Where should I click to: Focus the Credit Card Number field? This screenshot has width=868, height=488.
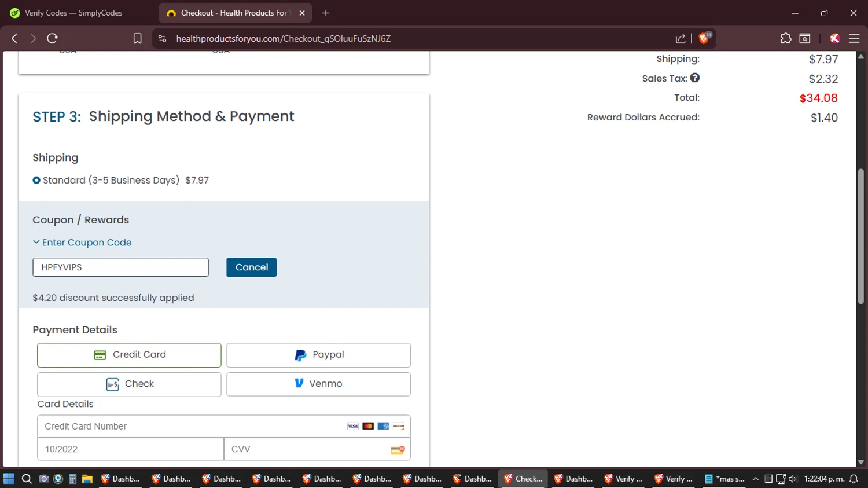(224, 427)
